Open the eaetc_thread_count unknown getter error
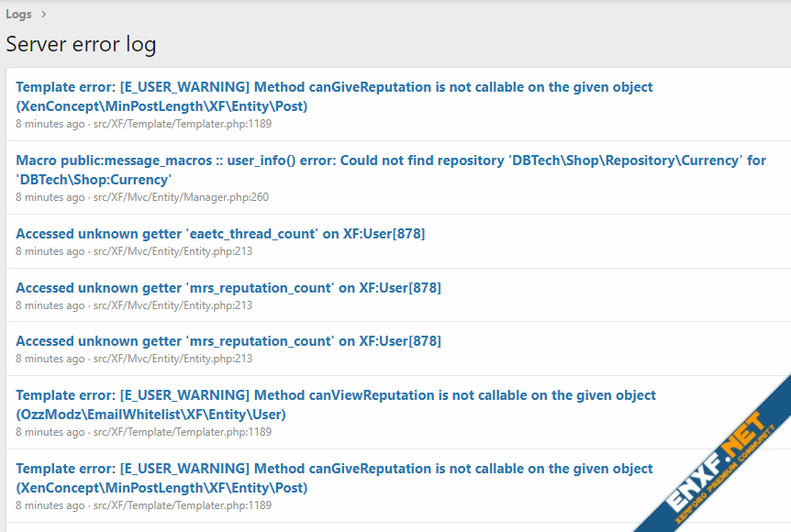 pos(220,234)
